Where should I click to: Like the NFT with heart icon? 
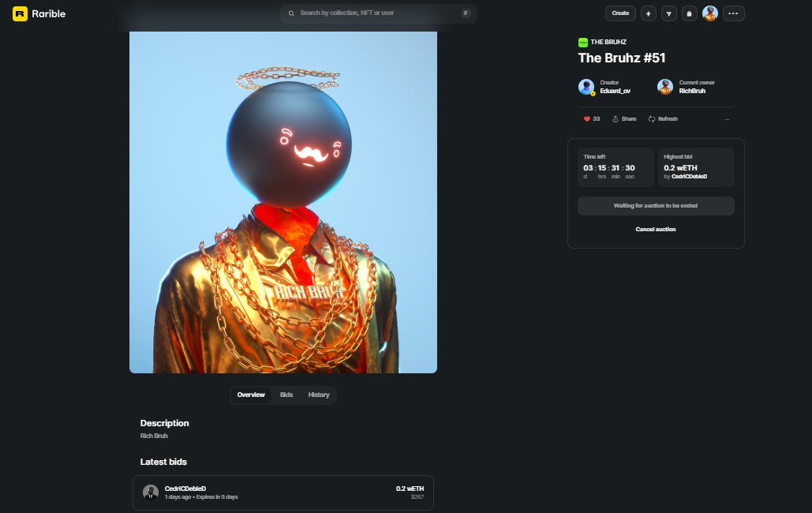(587, 119)
